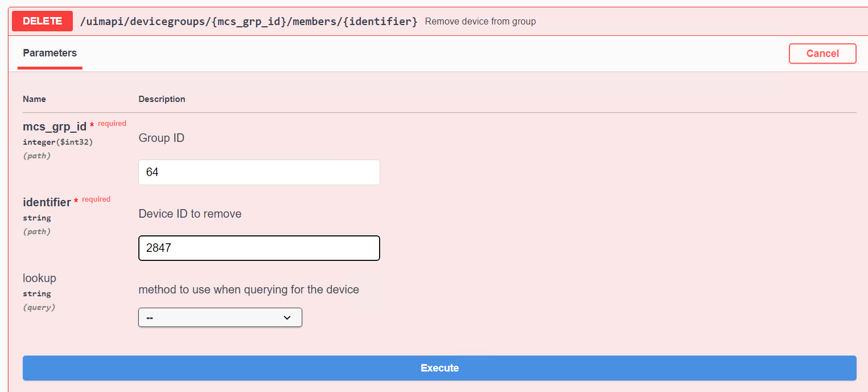Click the 'method to use when querying' description
This screenshot has height=392, width=868.
[248, 289]
